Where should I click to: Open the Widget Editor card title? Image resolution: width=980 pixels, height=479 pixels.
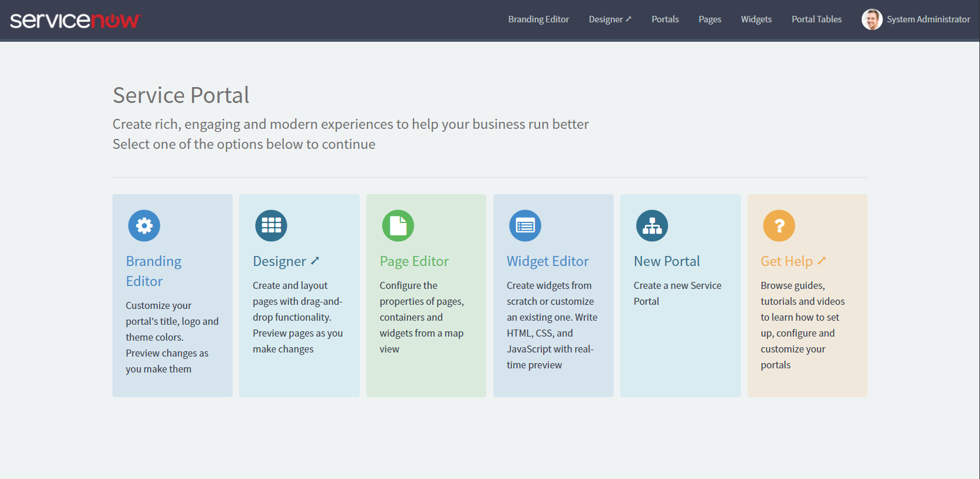pos(548,261)
